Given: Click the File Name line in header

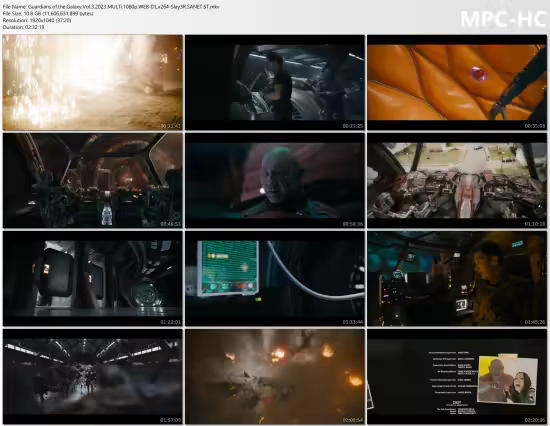Looking at the screenshot, I should pyautogui.click(x=111, y=7).
